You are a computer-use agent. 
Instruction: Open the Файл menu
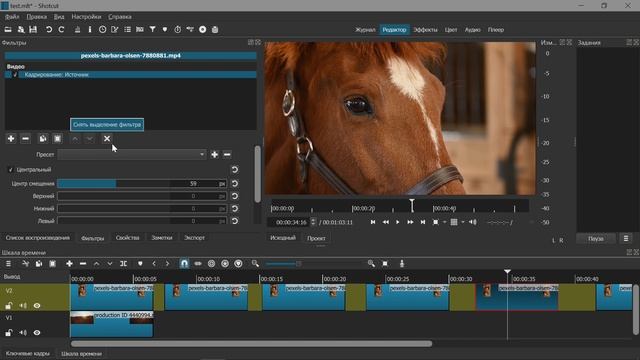pyautogui.click(x=12, y=17)
